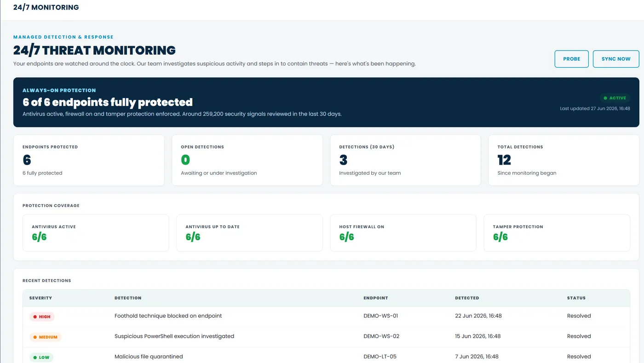Screen dimensions: 644x363
Task: Select the Antivirus Up To Date tile
Action: tap(249, 233)
